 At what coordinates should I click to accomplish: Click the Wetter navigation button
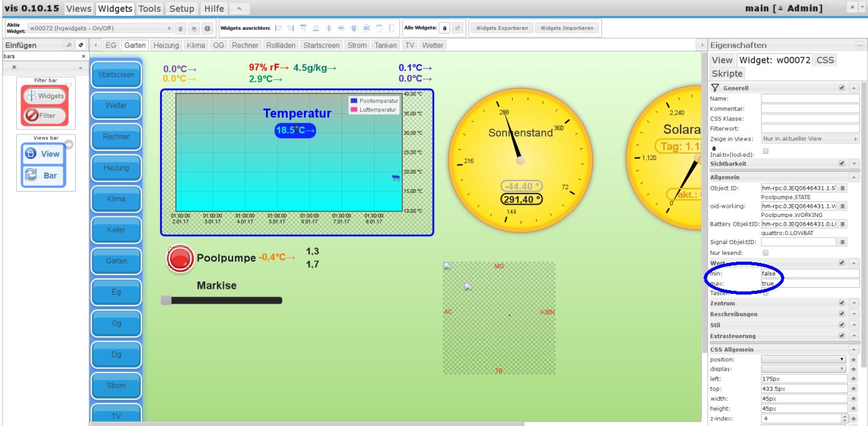116,105
